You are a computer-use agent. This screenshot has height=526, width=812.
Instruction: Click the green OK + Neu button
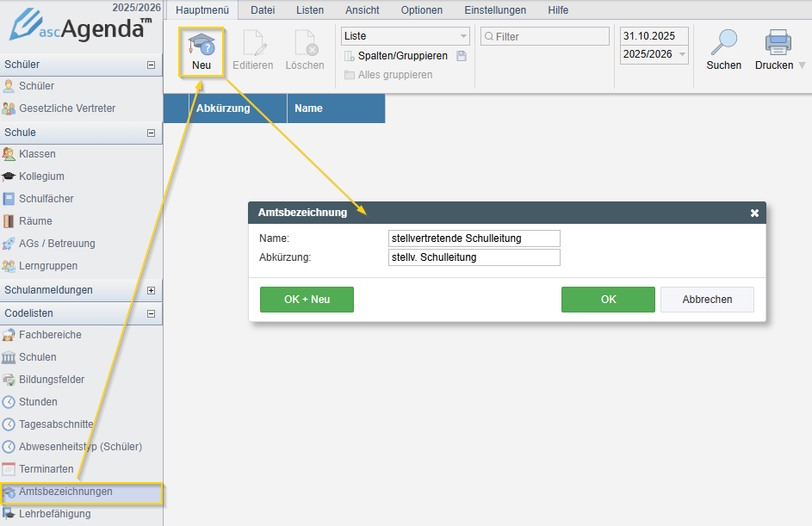pos(307,300)
